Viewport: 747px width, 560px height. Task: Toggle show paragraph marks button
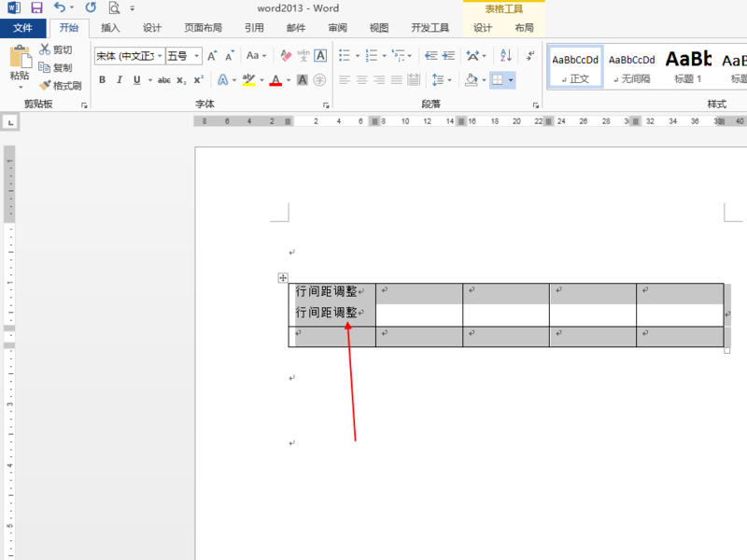point(530,56)
